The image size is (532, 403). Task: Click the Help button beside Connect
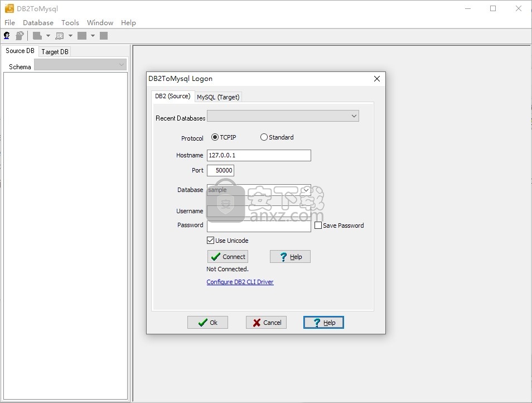pyautogui.click(x=290, y=257)
